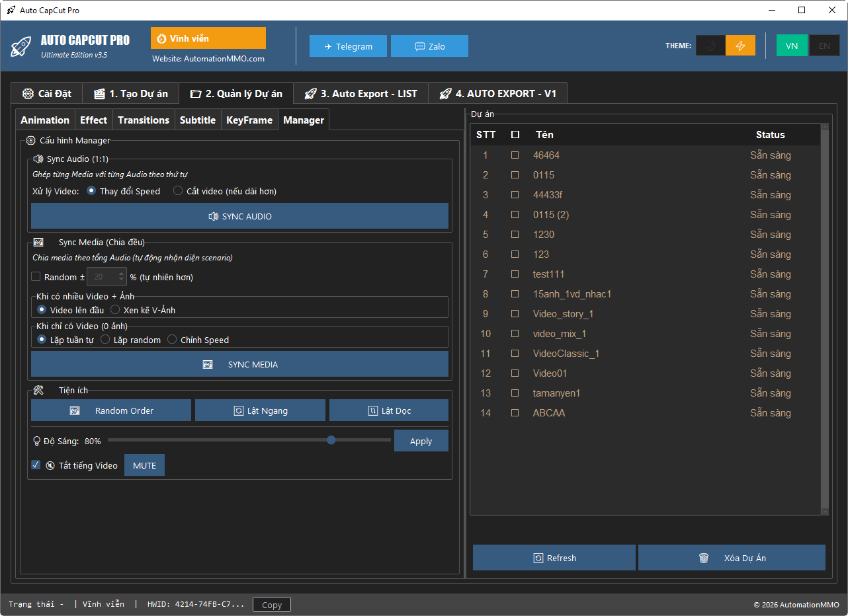This screenshot has height=616, width=848.
Task: Tick the checkbox for project ABCAA
Action: click(515, 413)
